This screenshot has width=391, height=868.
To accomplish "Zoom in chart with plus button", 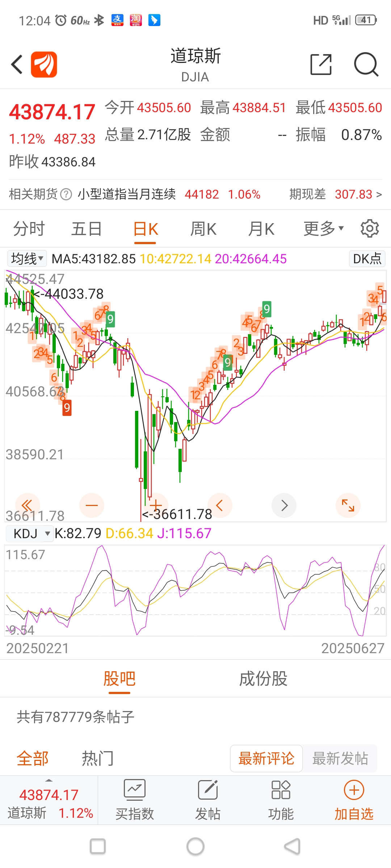I will click(156, 505).
